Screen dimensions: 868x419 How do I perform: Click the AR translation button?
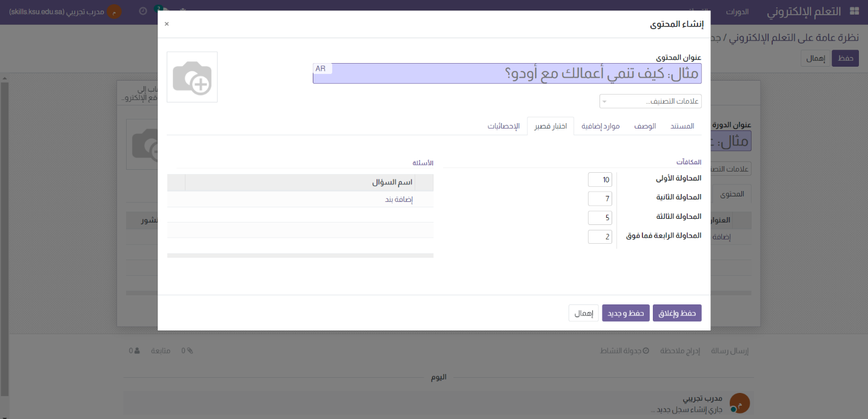pos(321,69)
